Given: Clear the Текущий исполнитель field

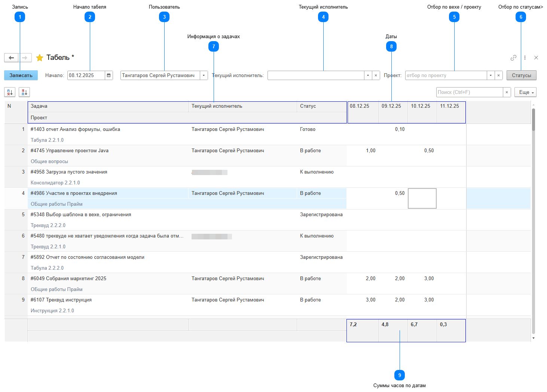Looking at the screenshot, I should [376, 75].
